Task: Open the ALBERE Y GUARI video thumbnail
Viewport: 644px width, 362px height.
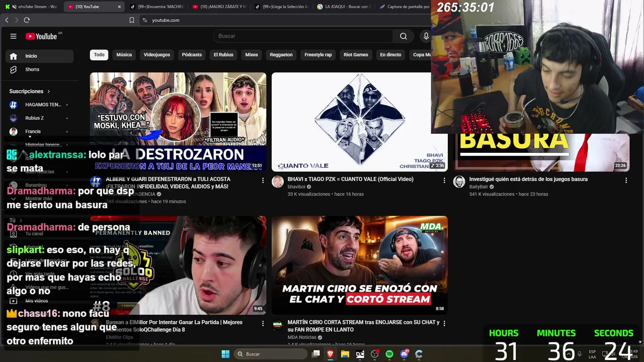Action: click(x=178, y=122)
